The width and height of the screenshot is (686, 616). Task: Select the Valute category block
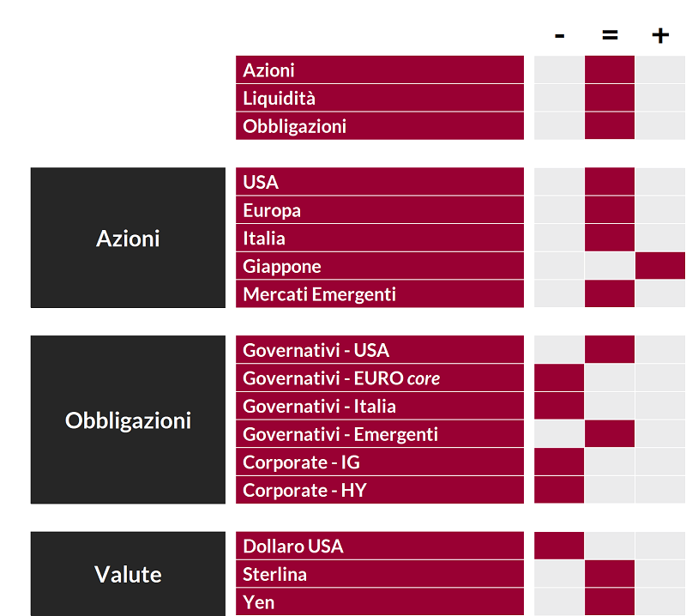128,574
